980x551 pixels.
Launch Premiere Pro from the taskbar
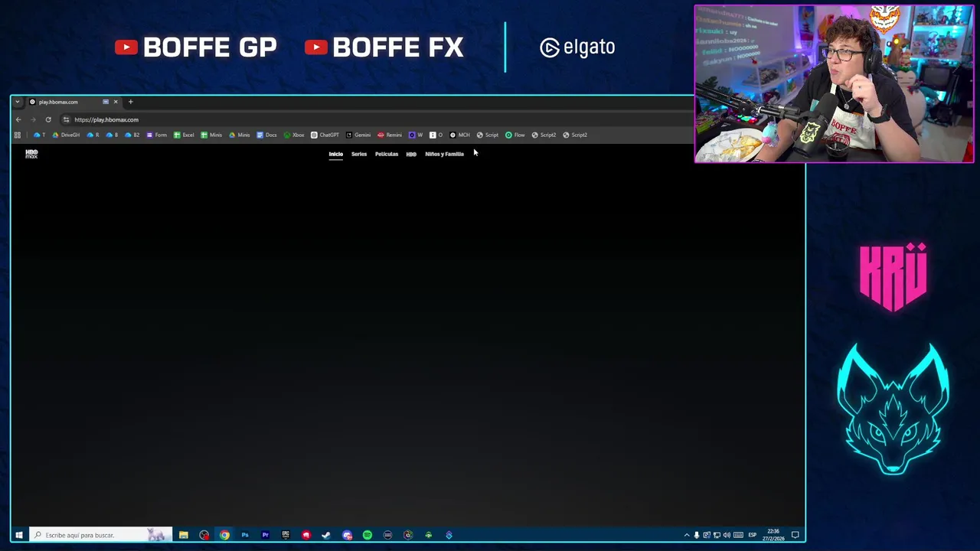tap(265, 535)
